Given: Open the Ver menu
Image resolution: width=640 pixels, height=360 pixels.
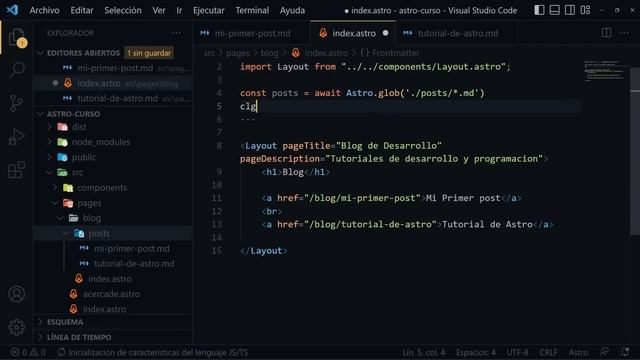Looking at the screenshot, I should click(x=159, y=10).
